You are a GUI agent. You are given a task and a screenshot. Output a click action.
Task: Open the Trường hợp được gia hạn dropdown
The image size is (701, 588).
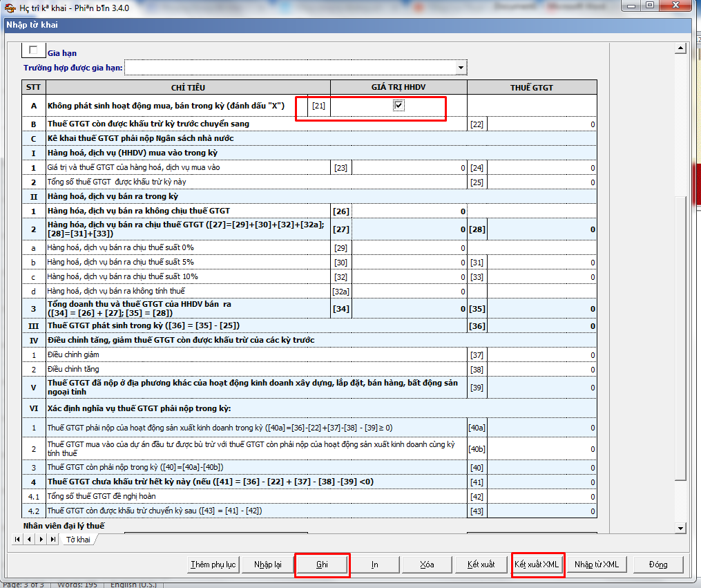[461, 68]
